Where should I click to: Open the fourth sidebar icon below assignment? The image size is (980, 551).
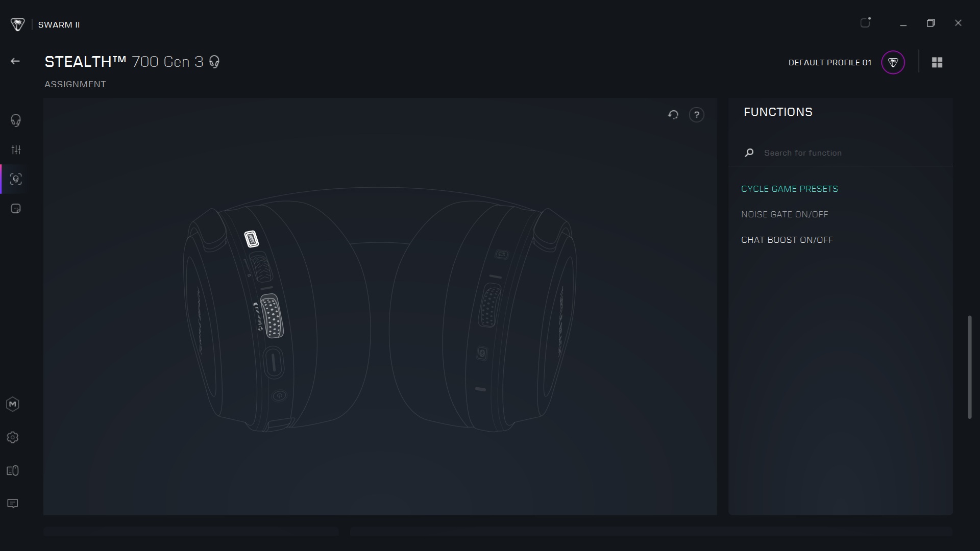[16, 209]
